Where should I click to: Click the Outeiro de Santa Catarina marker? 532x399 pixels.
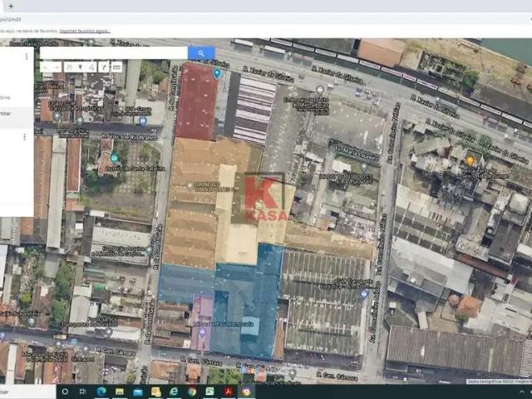pos(115,158)
